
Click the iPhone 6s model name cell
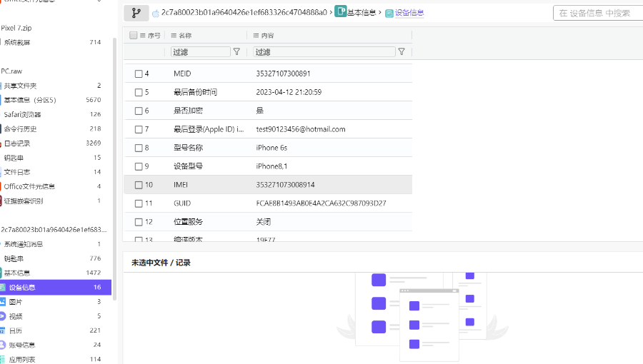coord(271,148)
